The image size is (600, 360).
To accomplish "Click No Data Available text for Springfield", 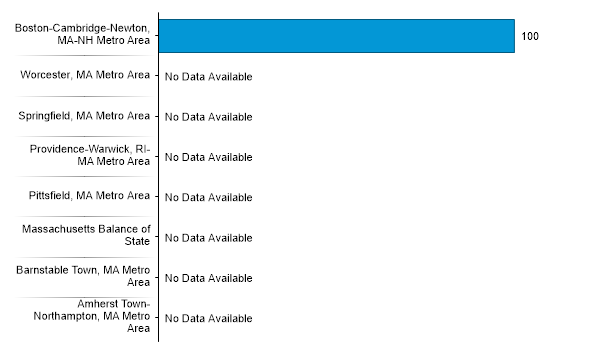I will [x=209, y=117].
